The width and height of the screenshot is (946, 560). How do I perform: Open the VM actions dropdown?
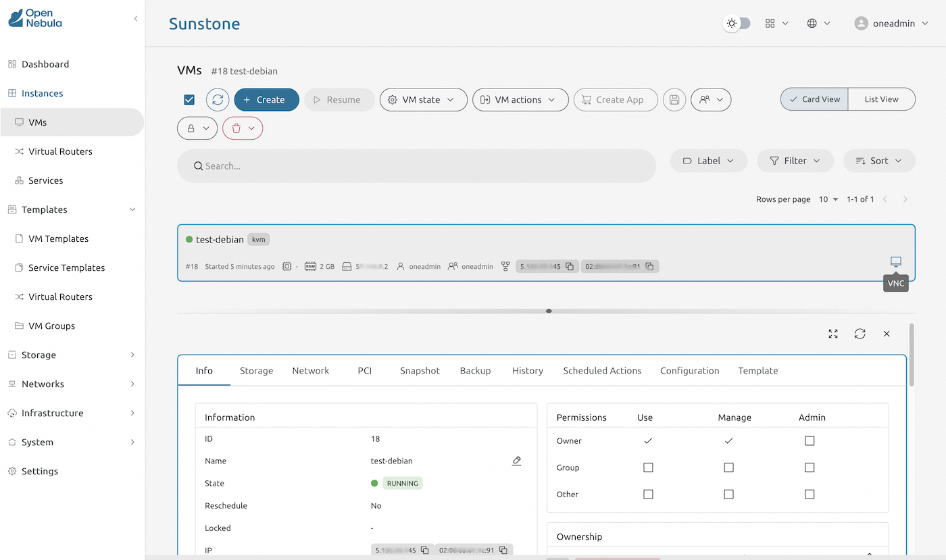tap(520, 99)
